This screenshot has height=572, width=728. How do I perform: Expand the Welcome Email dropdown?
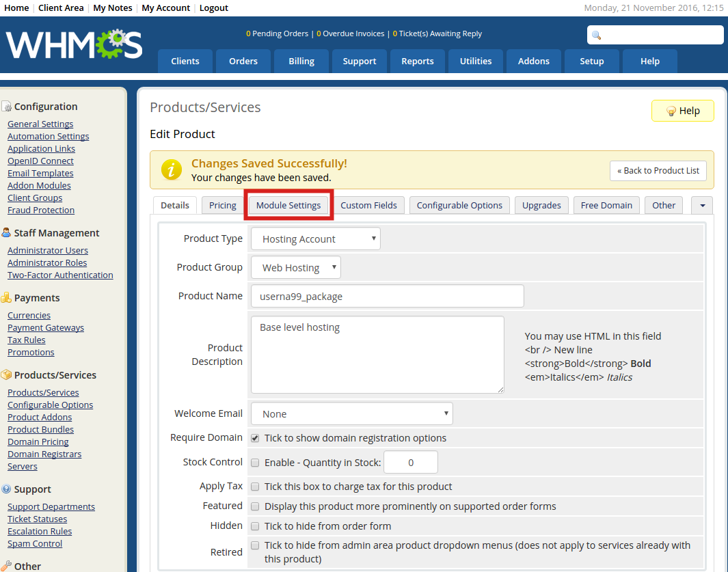click(x=352, y=413)
